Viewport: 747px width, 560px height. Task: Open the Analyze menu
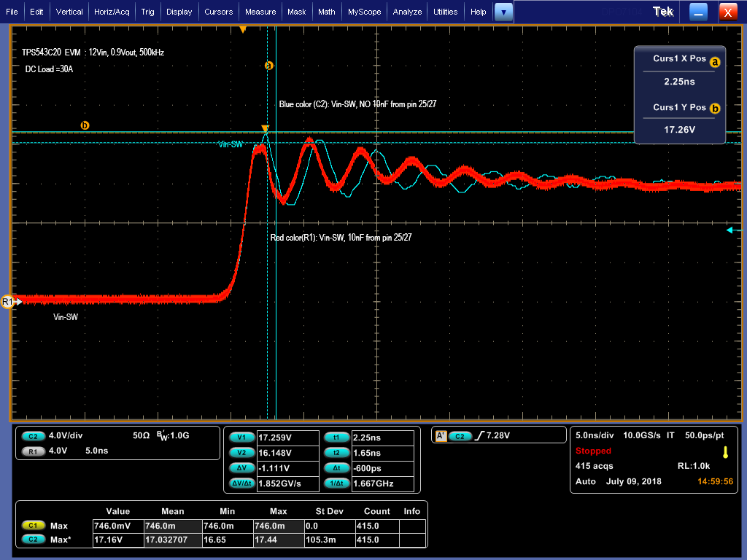(407, 12)
